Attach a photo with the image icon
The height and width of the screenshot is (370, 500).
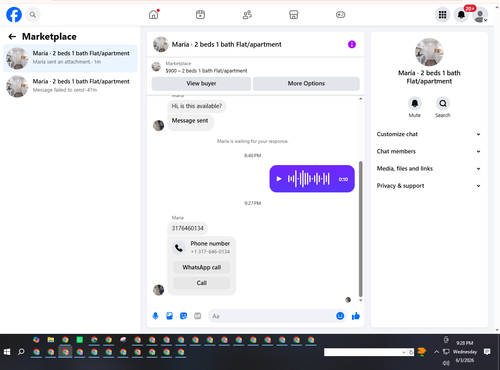[x=169, y=316]
